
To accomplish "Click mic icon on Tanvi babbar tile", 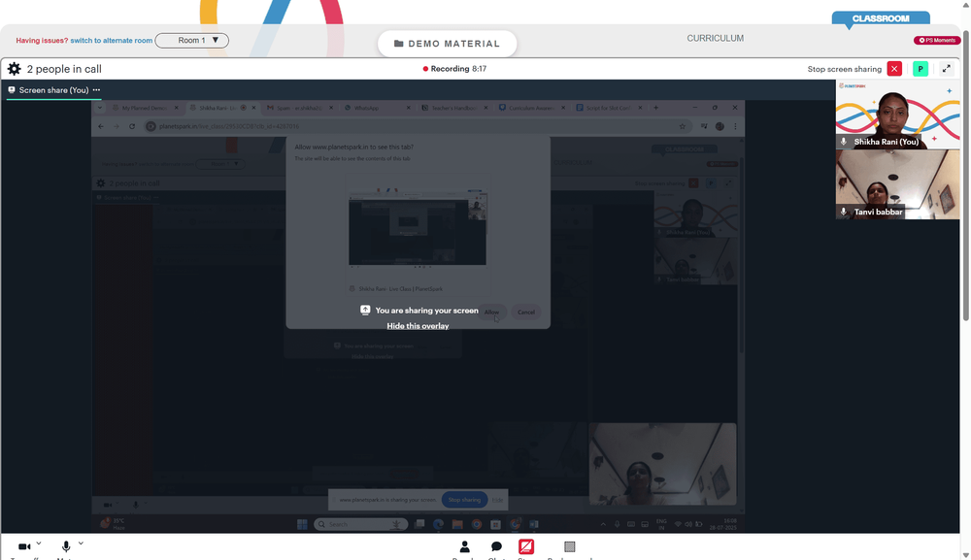I will tap(844, 212).
